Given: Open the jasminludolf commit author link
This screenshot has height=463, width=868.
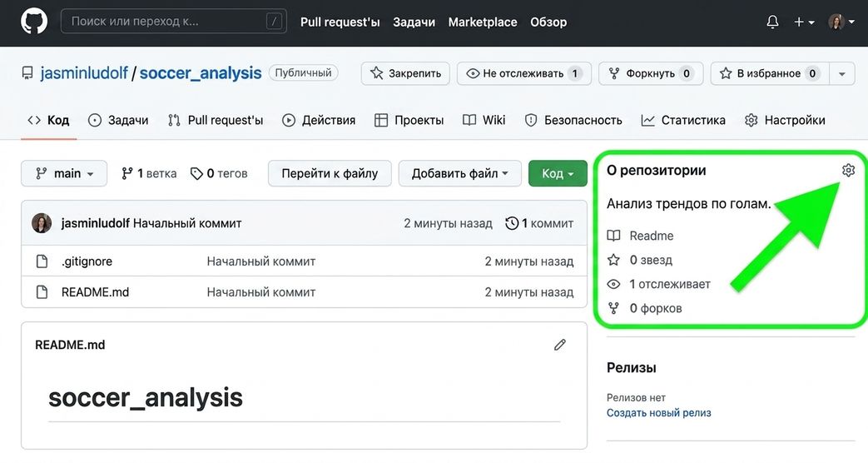Looking at the screenshot, I should 95,223.
